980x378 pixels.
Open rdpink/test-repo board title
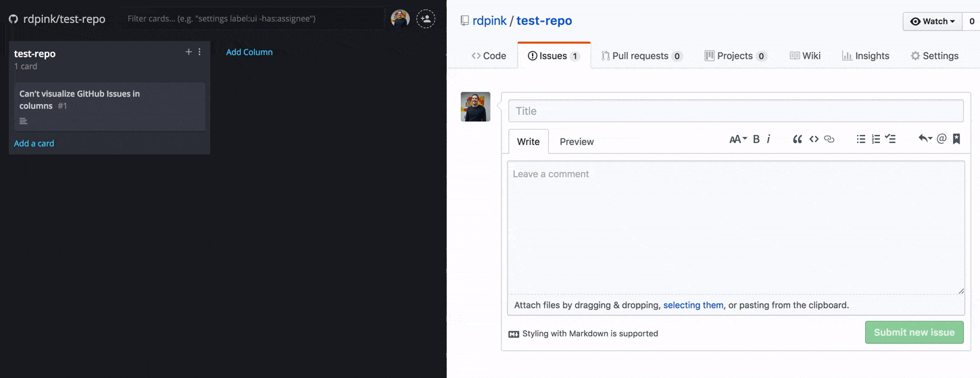click(x=64, y=19)
